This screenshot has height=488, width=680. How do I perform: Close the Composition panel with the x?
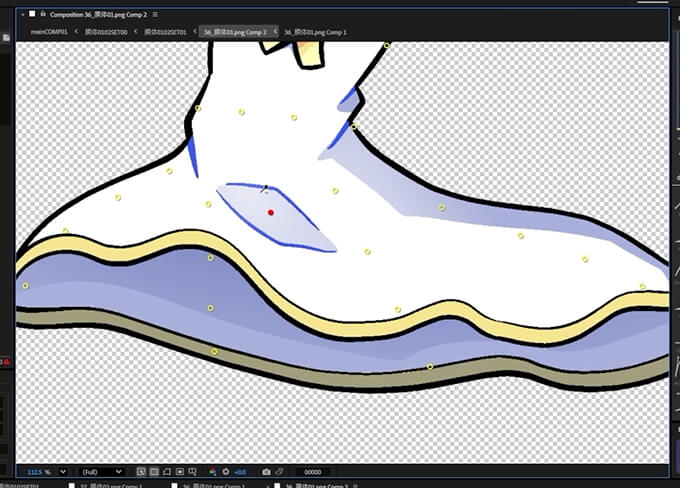point(22,15)
